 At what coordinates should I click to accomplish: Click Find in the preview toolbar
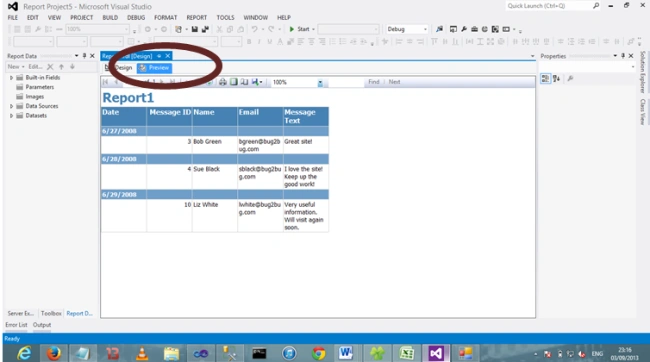click(374, 82)
